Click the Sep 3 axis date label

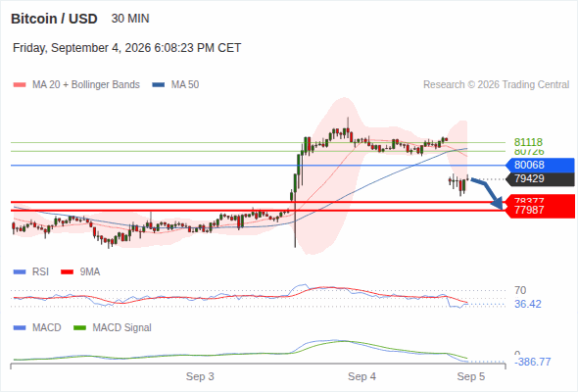point(200,377)
